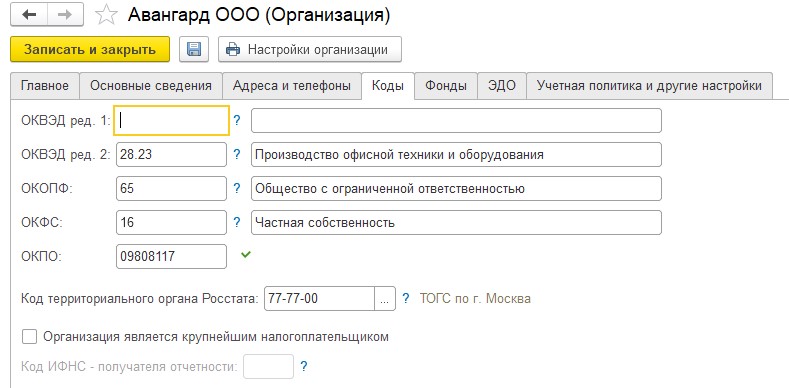Image resolution: width=789 pixels, height=388 pixels.
Task: Open Росстат code selection ellipsis button
Action: click(x=385, y=299)
